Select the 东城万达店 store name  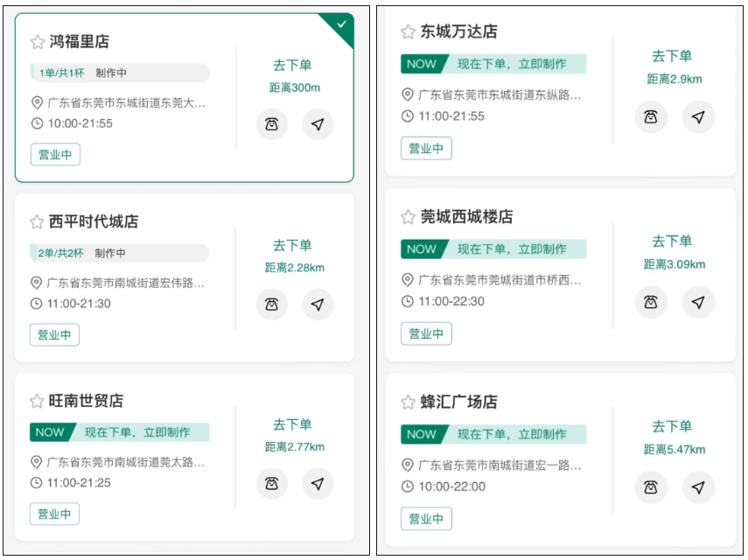[x=459, y=31]
